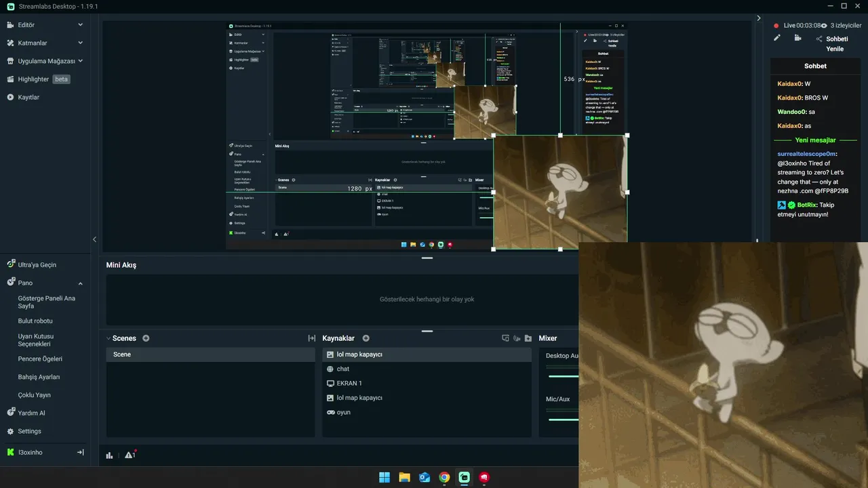Open Windows Start menu
868x488 pixels.
(384, 477)
